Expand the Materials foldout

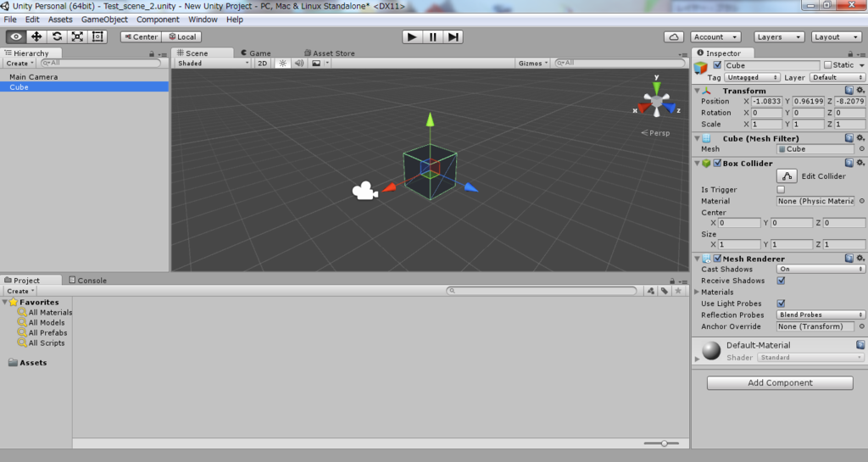click(698, 292)
